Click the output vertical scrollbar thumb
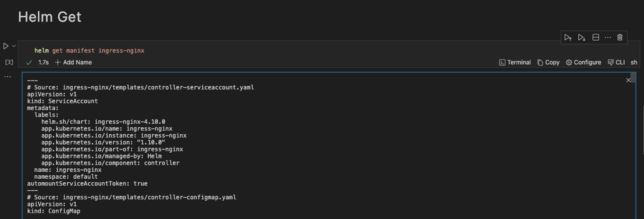 tap(633, 78)
